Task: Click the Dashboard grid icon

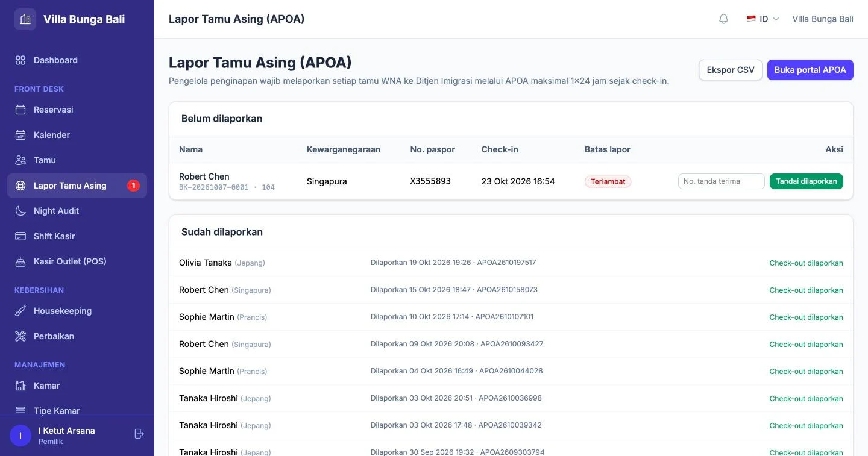Action: [x=20, y=60]
